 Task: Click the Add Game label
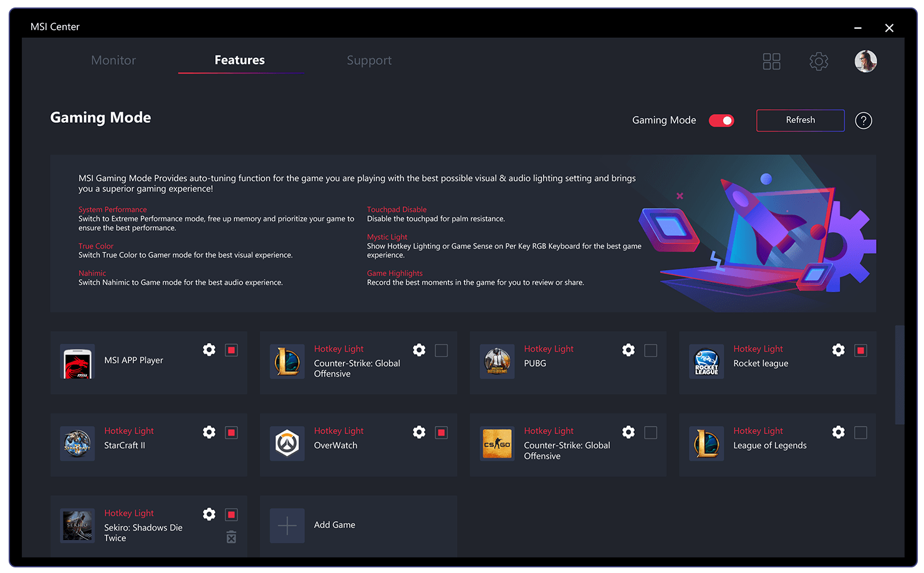coord(335,525)
